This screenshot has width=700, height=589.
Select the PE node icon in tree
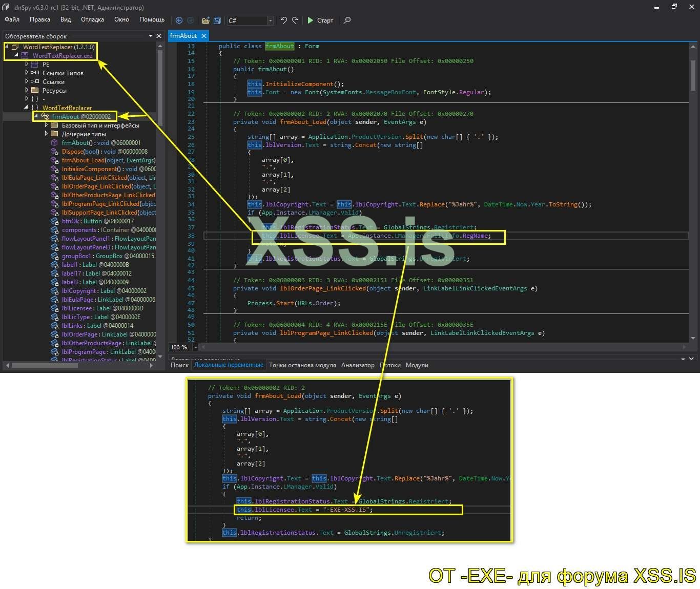[34, 65]
